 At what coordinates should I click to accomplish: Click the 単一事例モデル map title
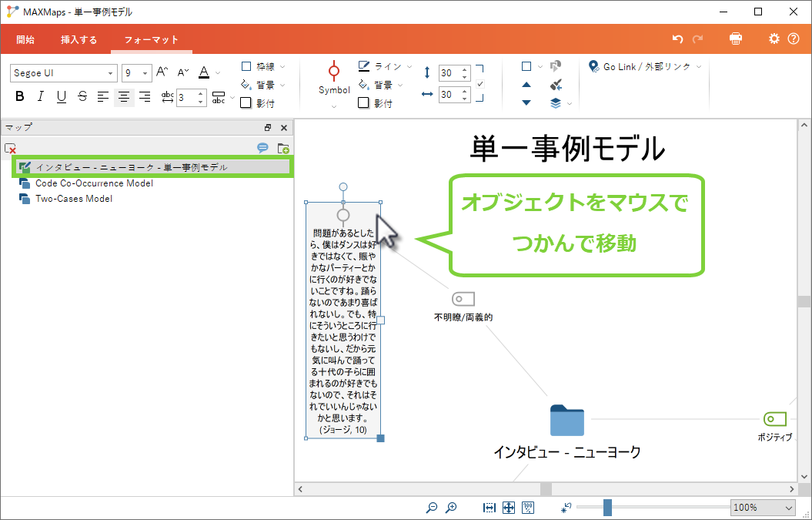click(567, 149)
